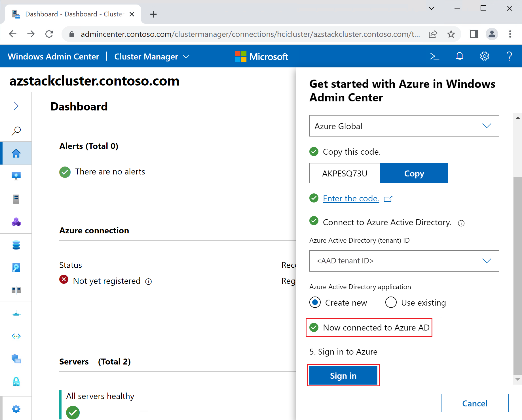
Task: Open cluster Settings gear at sidebar bottom
Action: (16, 409)
